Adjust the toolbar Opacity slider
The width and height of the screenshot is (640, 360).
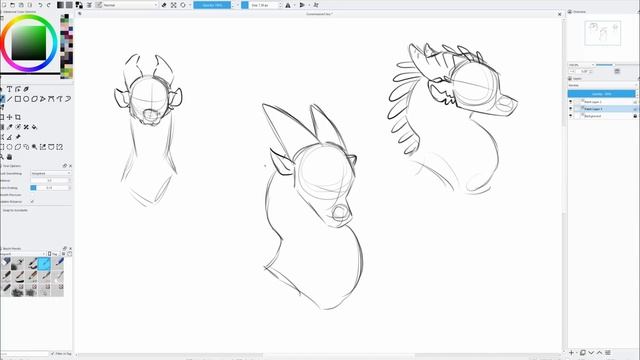coord(212,5)
